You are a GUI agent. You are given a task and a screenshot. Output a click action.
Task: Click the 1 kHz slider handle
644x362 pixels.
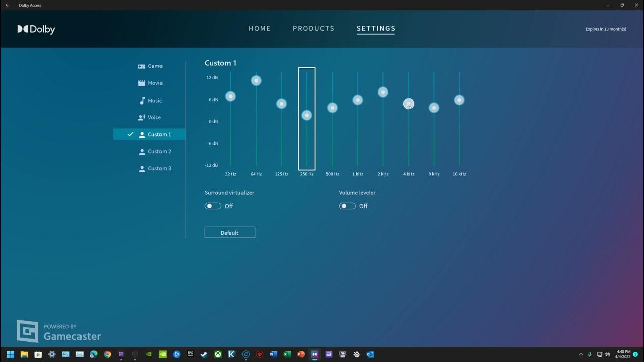(x=358, y=100)
